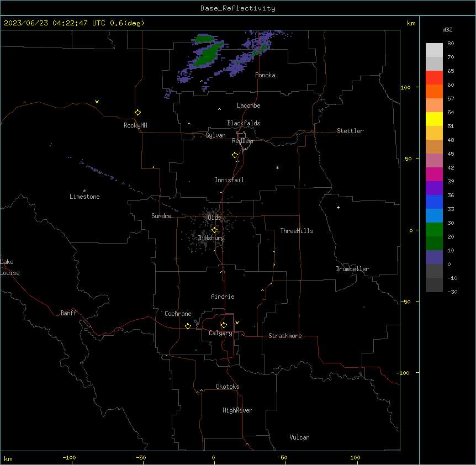Image resolution: width=476 pixels, height=465 pixels.
Task: Click the HighRiver town label
Action: 237,410
